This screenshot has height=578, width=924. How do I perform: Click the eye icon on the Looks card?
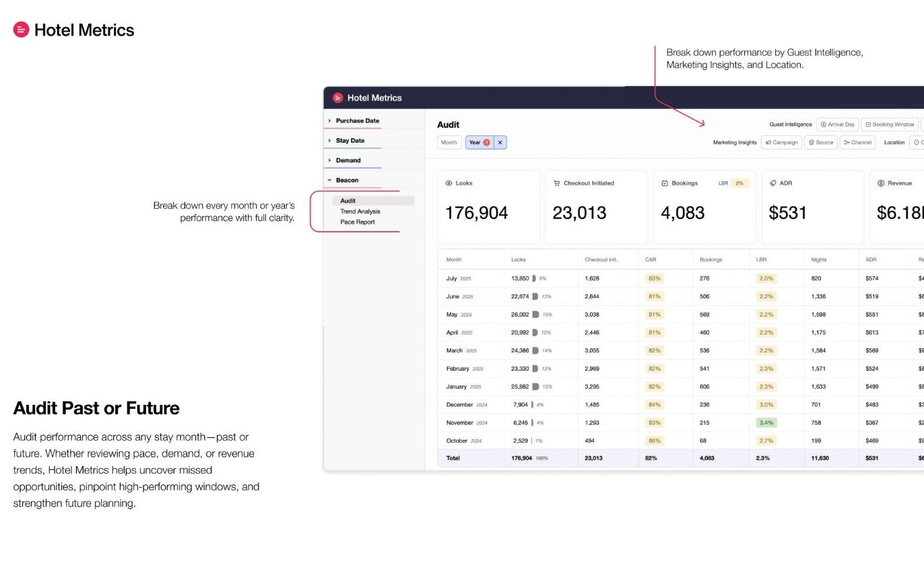(x=449, y=183)
